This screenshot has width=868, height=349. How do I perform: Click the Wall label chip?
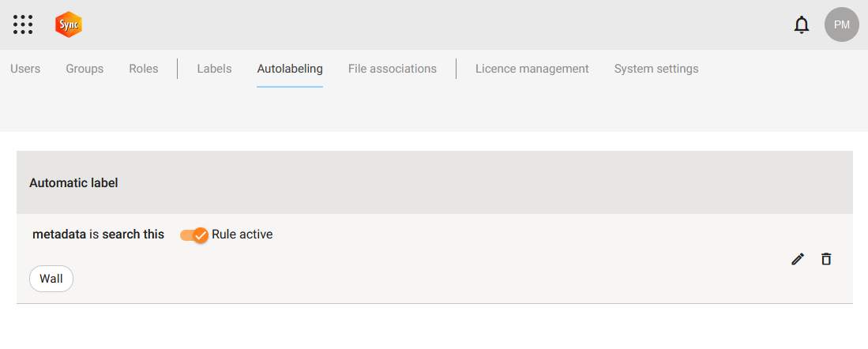(51, 279)
